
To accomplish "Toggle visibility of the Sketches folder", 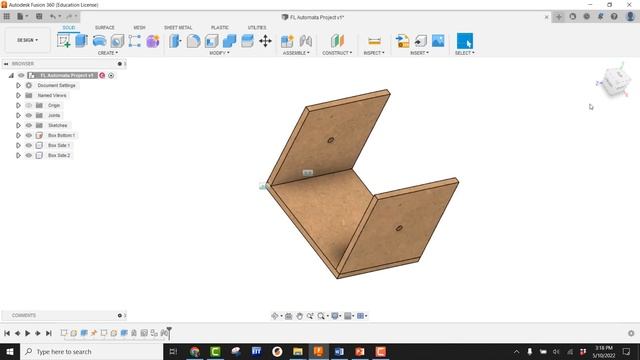I will point(29,125).
